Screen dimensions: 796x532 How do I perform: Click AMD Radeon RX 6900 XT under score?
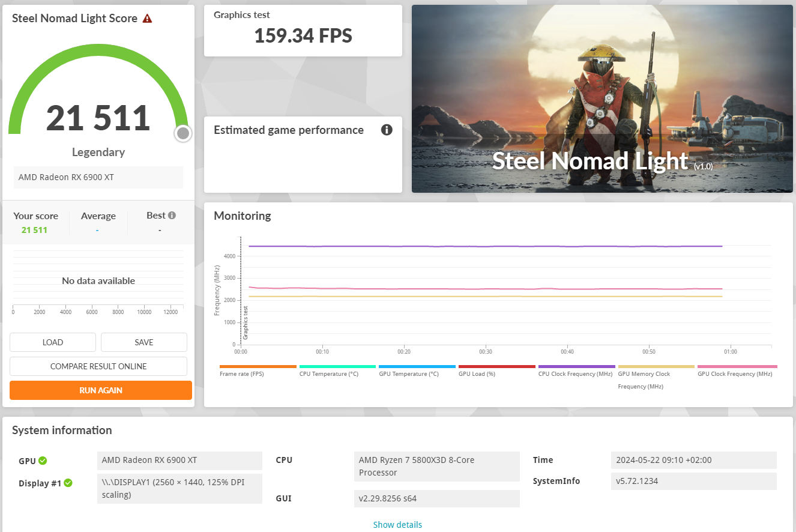point(98,177)
